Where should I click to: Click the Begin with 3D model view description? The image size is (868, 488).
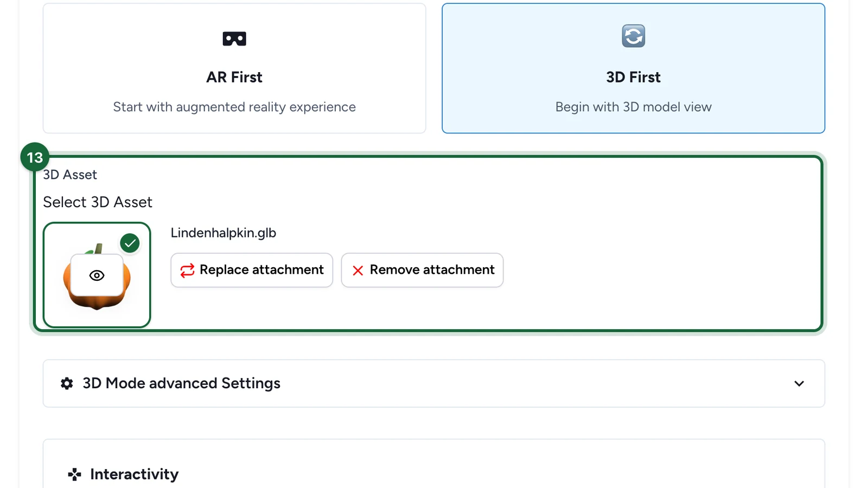click(633, 107)
